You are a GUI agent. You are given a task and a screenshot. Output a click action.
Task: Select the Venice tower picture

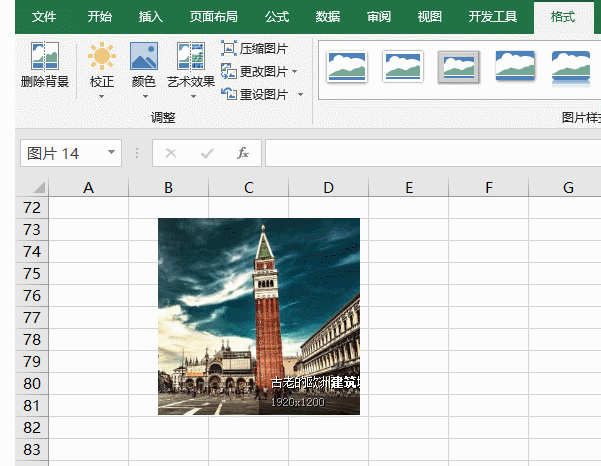(258, 310)
